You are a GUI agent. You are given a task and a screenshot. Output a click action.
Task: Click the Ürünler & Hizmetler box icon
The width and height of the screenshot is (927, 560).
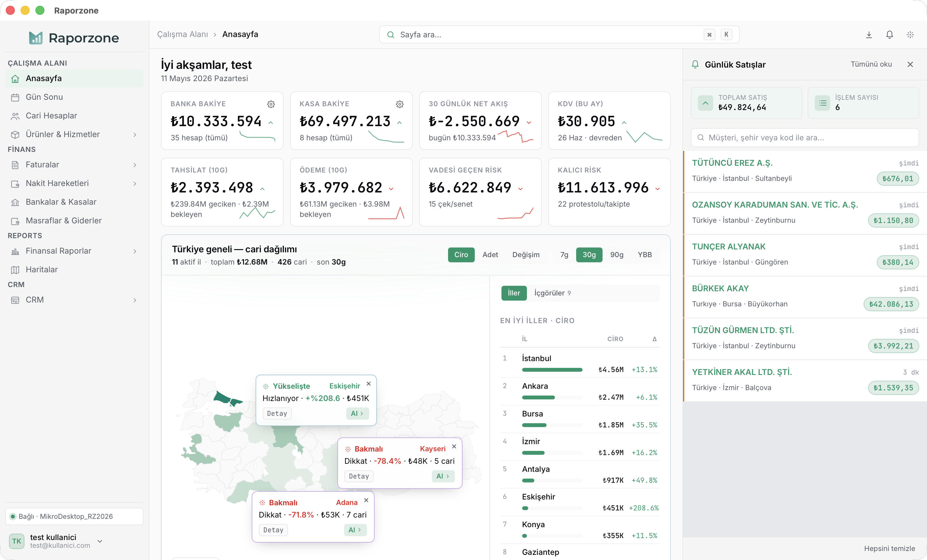point(15,135)
